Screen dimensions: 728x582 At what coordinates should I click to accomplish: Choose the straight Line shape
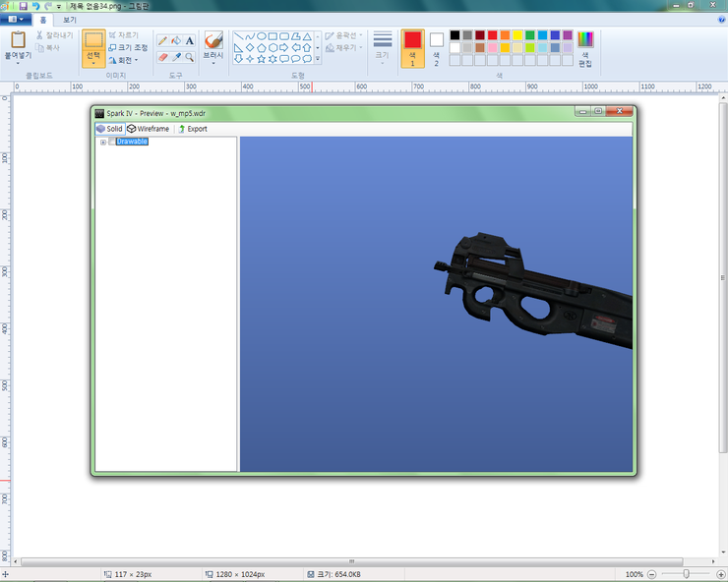pos(239,36)
